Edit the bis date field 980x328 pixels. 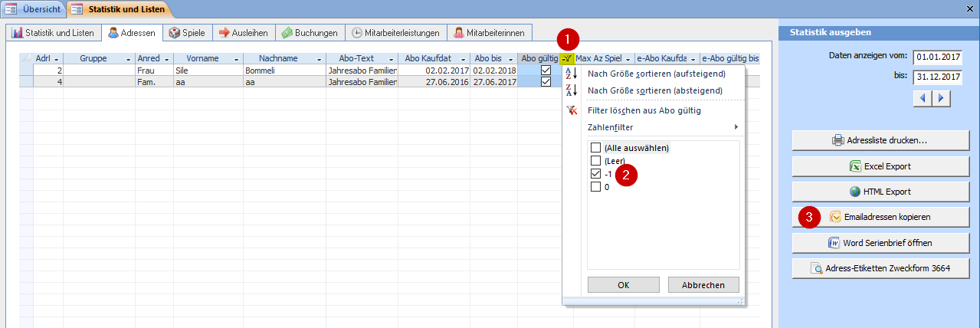click(936, 77)
